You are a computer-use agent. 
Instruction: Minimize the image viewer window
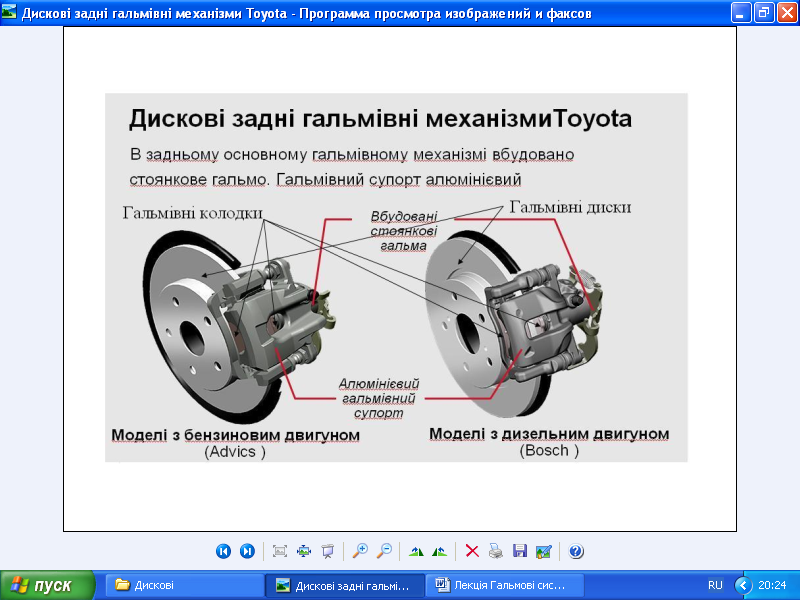tap(740, 12)
